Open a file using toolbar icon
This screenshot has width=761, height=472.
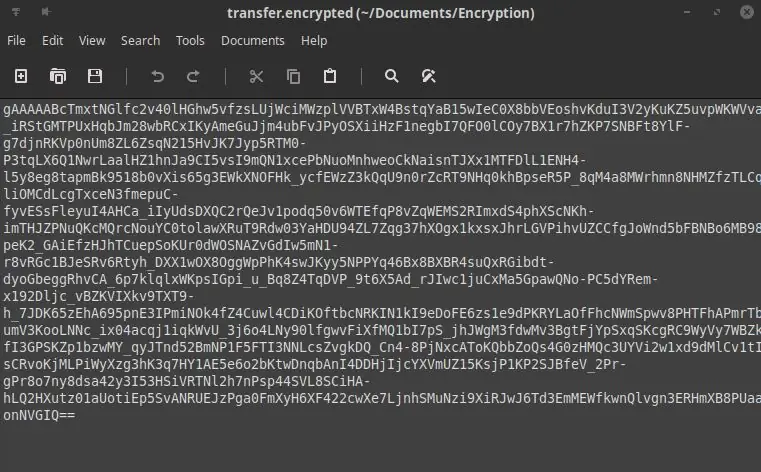58,76
